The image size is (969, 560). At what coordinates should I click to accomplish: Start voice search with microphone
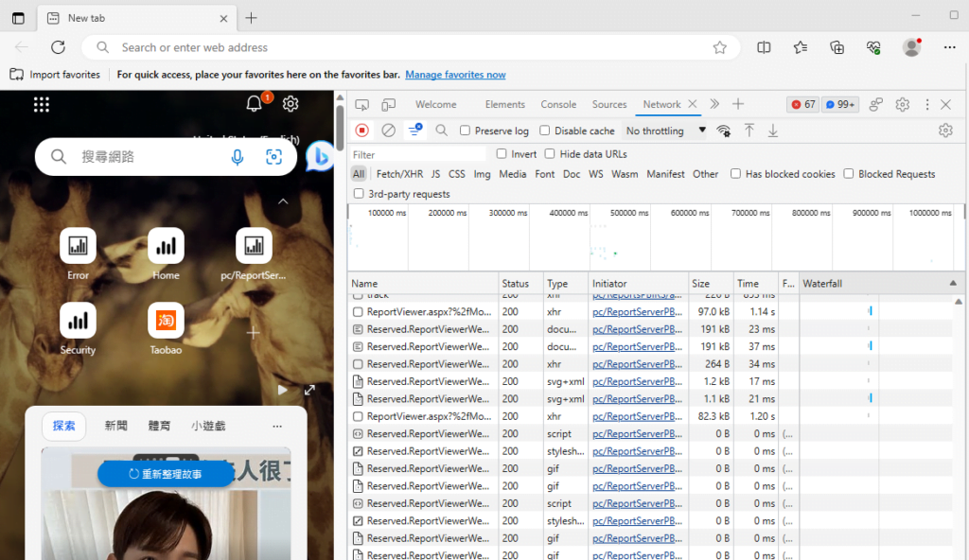tap(238, 157)
